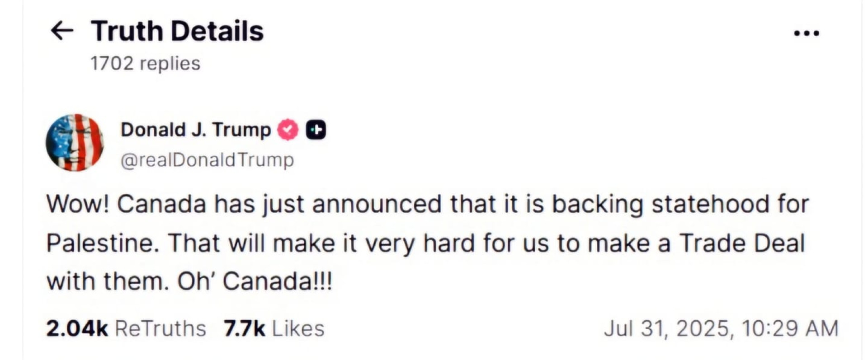Go back using the left arrow
Image resolution: width=868 pixels, height=360 pixels.
pos(61,31)
